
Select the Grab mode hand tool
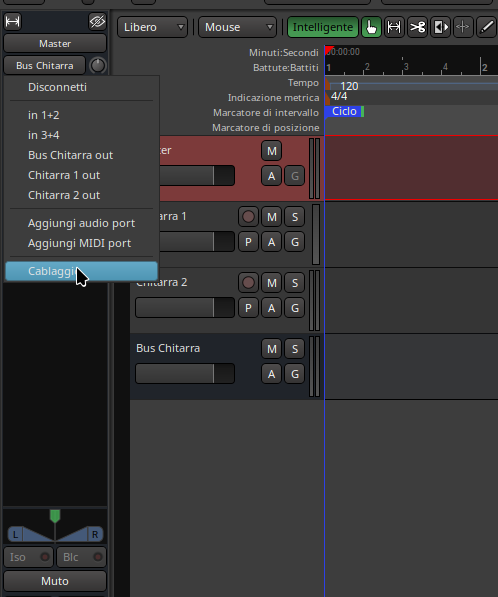(371, 27)
